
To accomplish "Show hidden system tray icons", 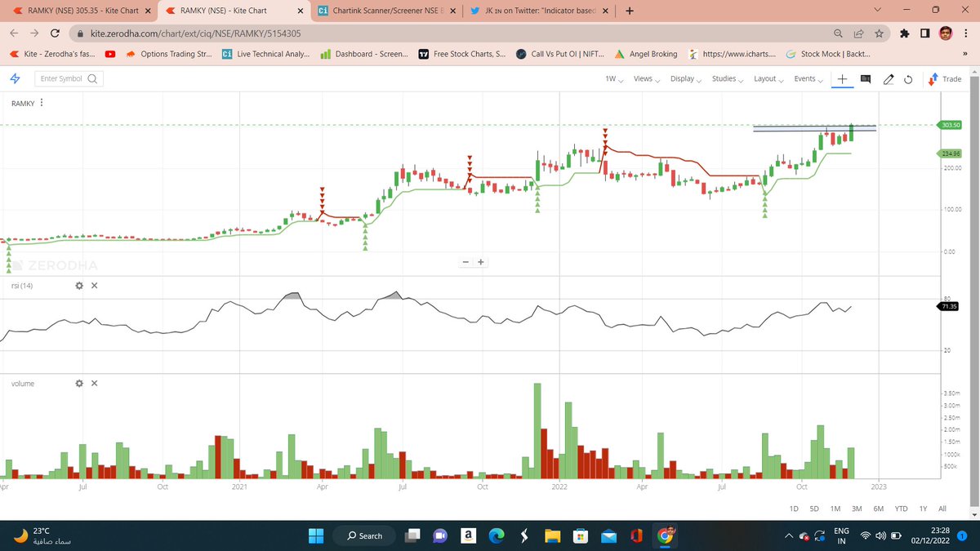I will [790, 535].
